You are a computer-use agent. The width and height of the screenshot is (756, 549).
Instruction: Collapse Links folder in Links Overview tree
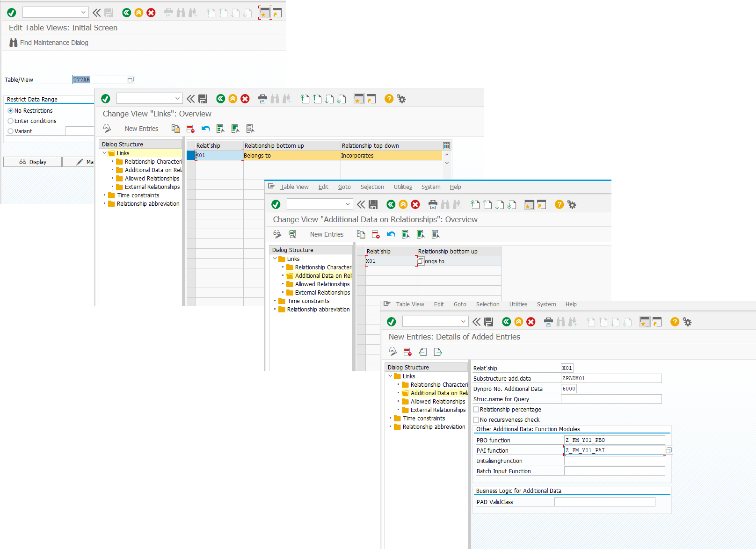104,153
